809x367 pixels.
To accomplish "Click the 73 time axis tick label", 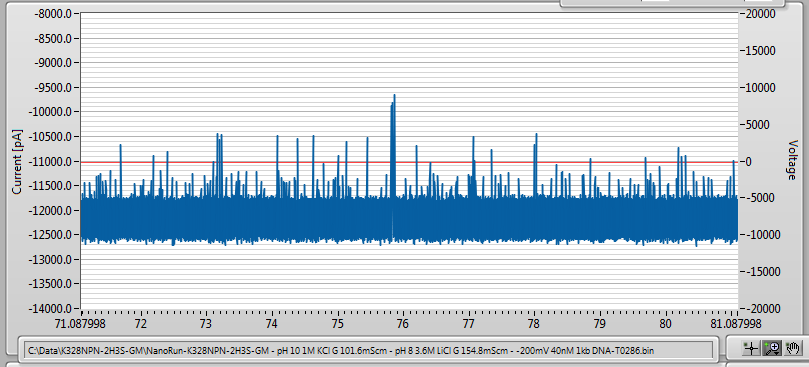I will [206, 324].
